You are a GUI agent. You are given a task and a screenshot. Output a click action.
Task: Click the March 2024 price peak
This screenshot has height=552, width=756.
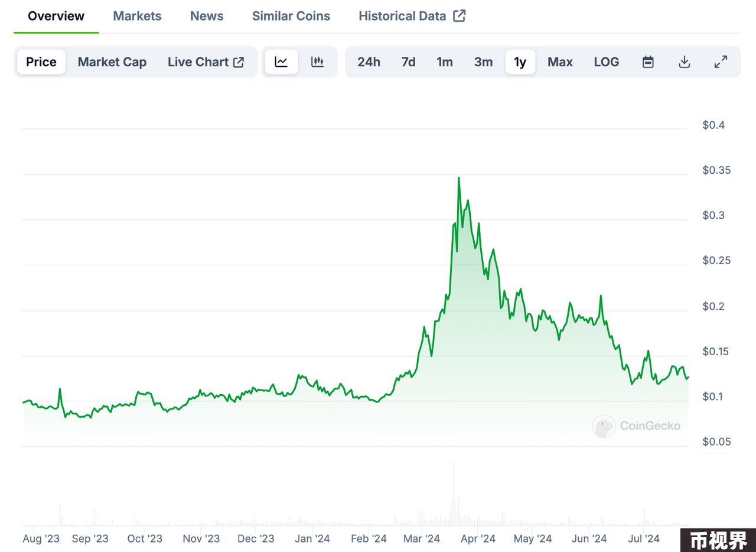(x=459, y=178)
